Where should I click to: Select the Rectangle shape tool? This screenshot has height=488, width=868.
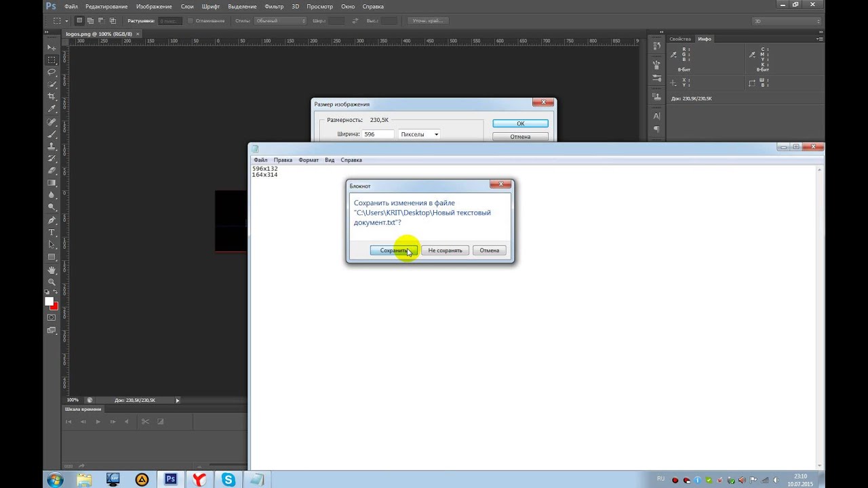(x=52, y=257)
